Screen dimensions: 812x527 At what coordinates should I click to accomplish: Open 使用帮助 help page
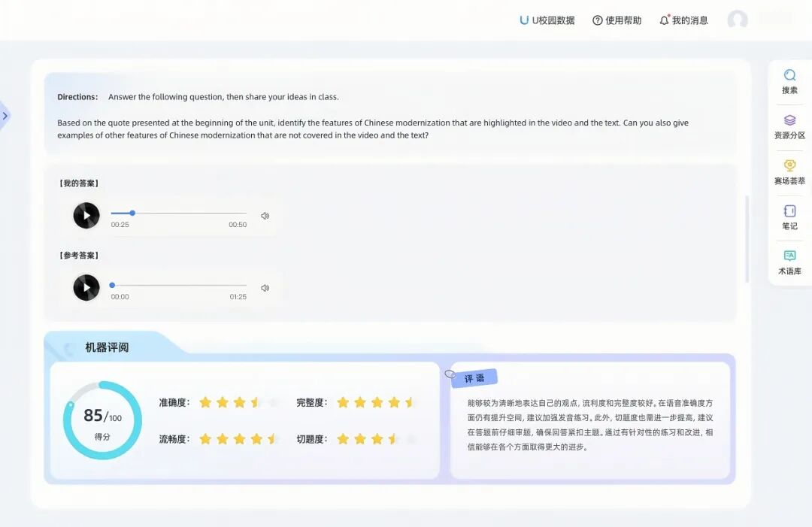[x=617, y=20]
